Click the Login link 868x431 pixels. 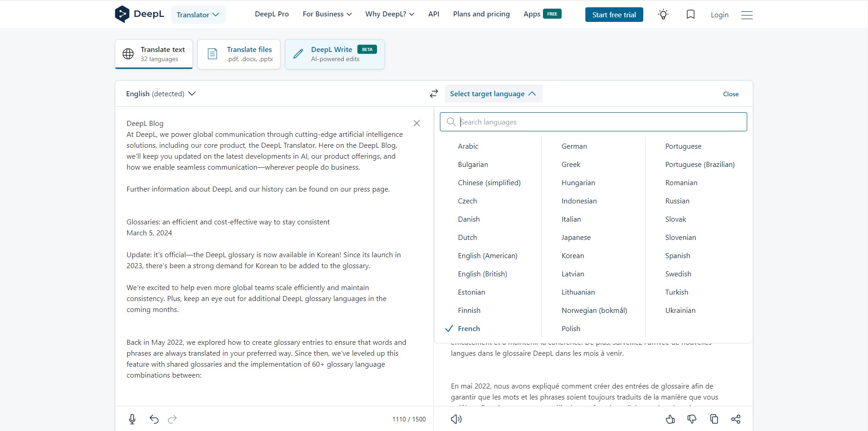click(719, 15)
